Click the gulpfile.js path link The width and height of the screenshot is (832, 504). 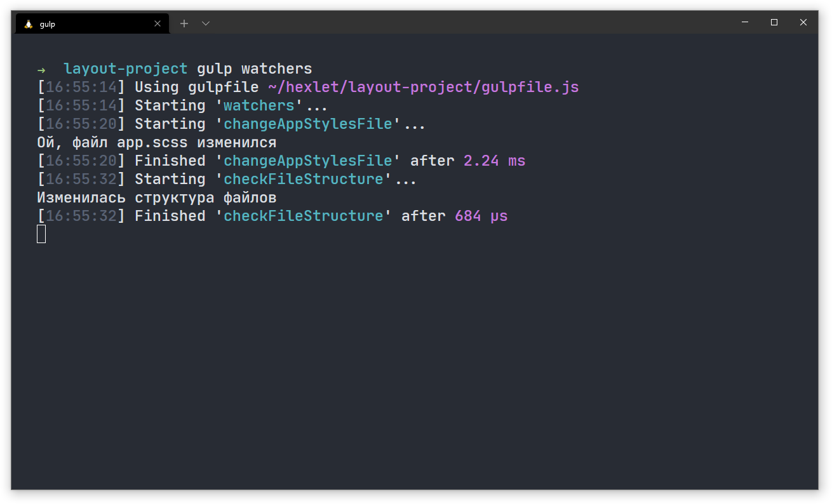pyautogui.click(x=424, y=87)
